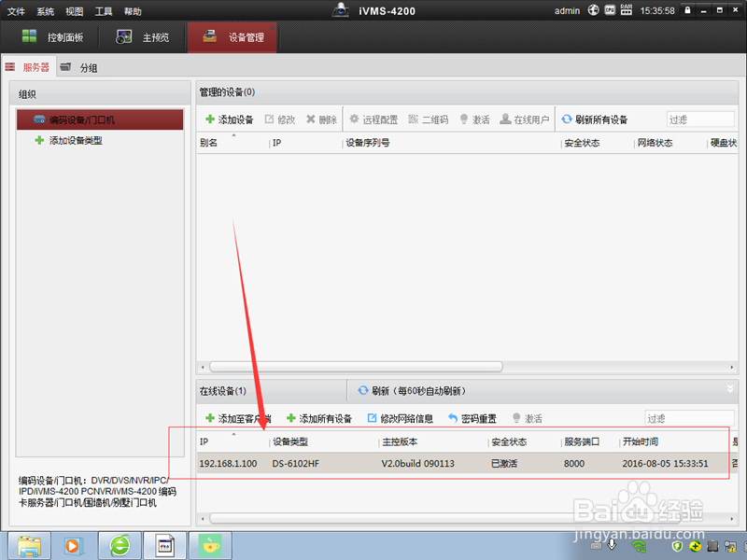Viewport: 747px width, 560px height.
Task: Open the 帮助 menu
Action: [133, 11]
